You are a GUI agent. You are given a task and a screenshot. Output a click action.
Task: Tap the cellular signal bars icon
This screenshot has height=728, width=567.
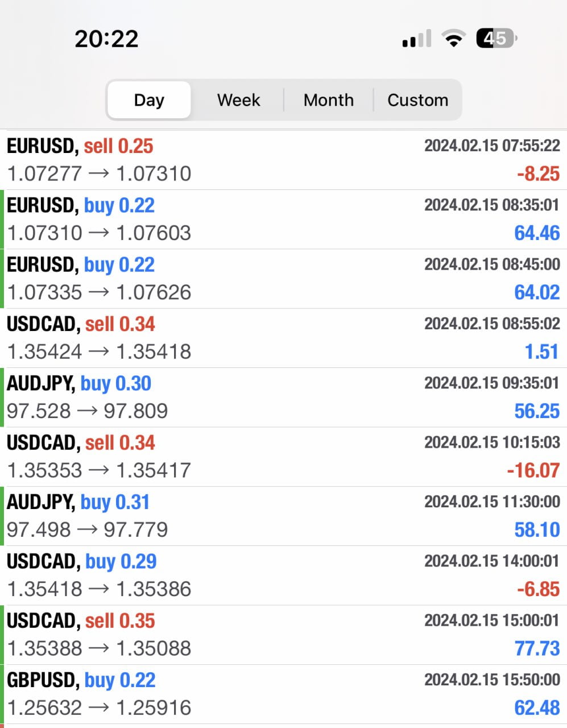click(416, 39)
